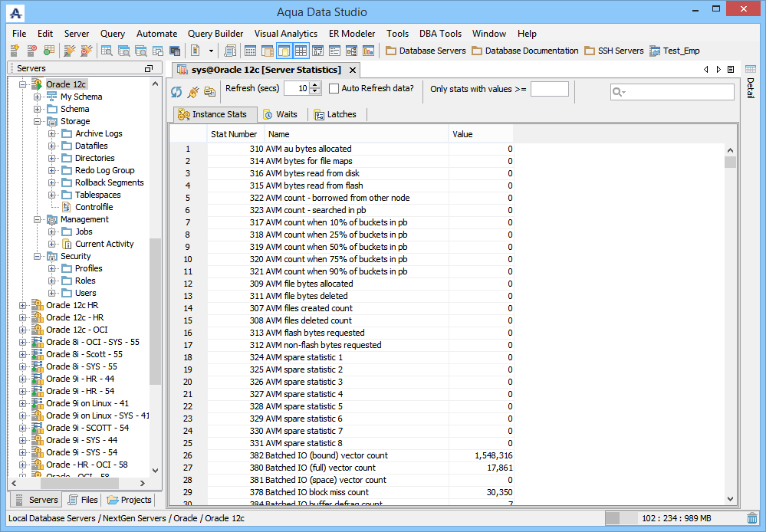
Task: Expand the Tablespaces tree node
Action: pos(52,195)
